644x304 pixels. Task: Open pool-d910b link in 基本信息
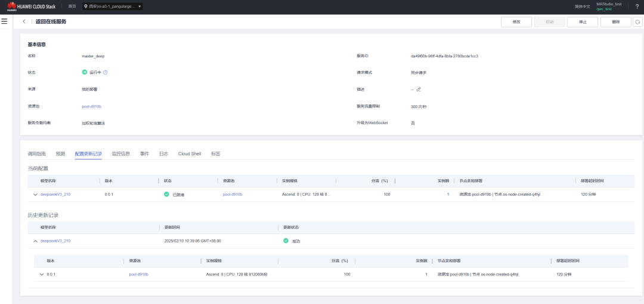[92, 106]
